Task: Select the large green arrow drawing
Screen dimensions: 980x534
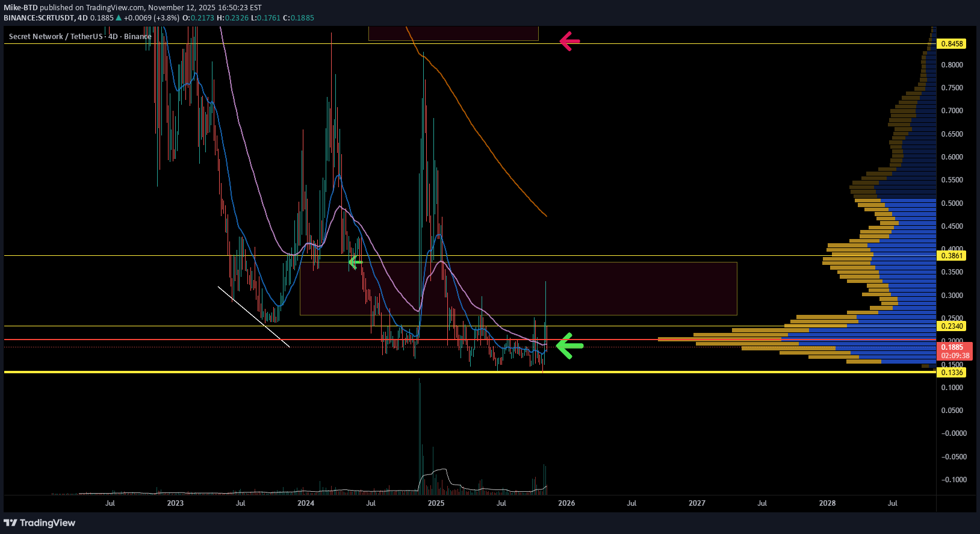Action: click(569, 346)
